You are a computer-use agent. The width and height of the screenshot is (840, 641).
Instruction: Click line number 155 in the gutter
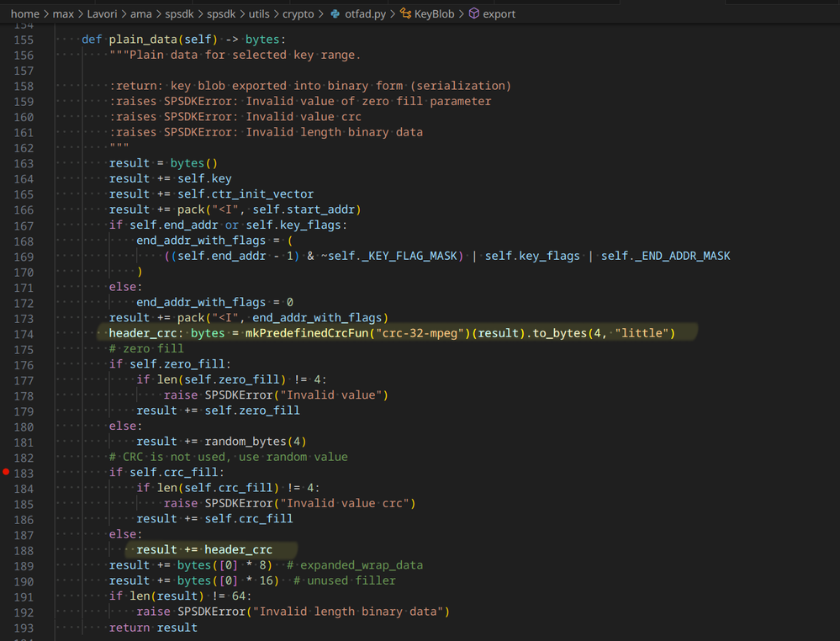tap(24, 40)
